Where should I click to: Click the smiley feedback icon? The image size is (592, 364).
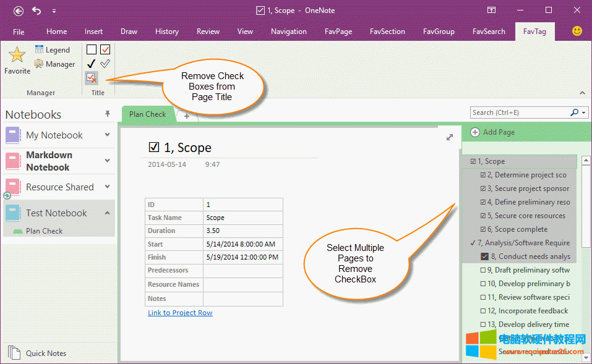click(577, 31)
